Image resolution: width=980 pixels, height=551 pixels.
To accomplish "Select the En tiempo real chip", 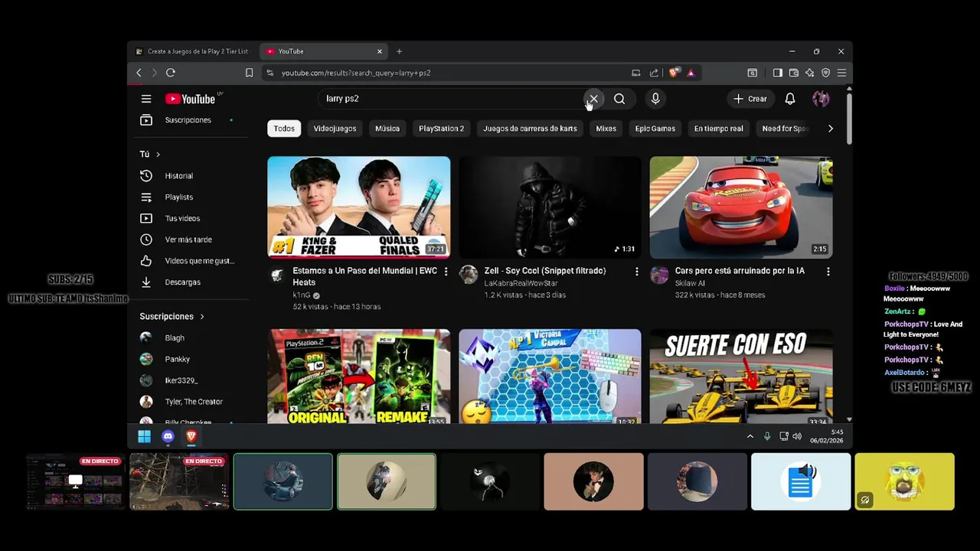I will pyautogui.click(x=718, y=129).
